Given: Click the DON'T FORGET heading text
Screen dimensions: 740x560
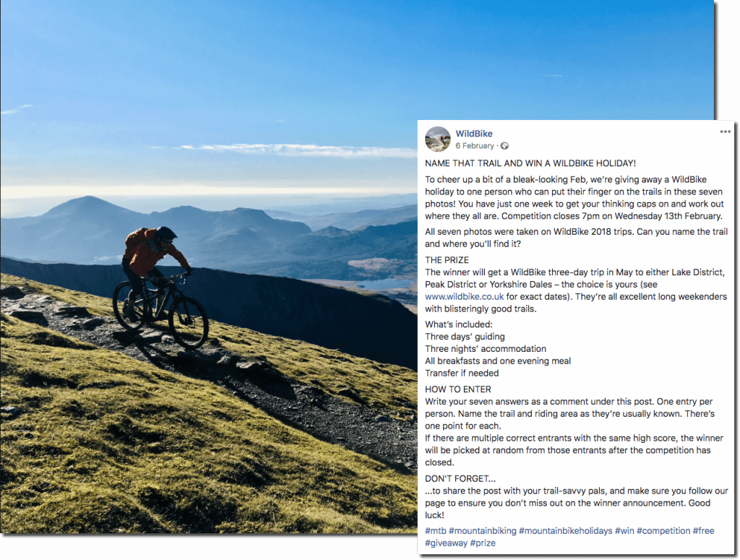Looking at the screenshot, I should coord(460,478).
